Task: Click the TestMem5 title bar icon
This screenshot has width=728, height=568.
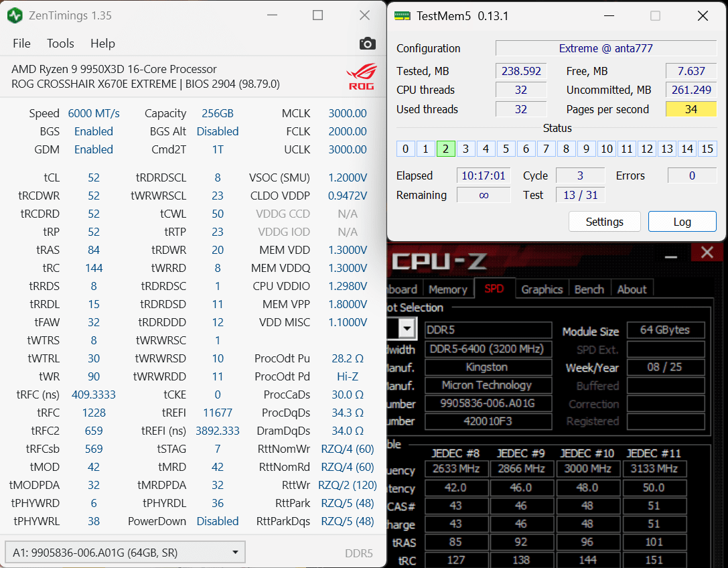Action: (402, 16)
